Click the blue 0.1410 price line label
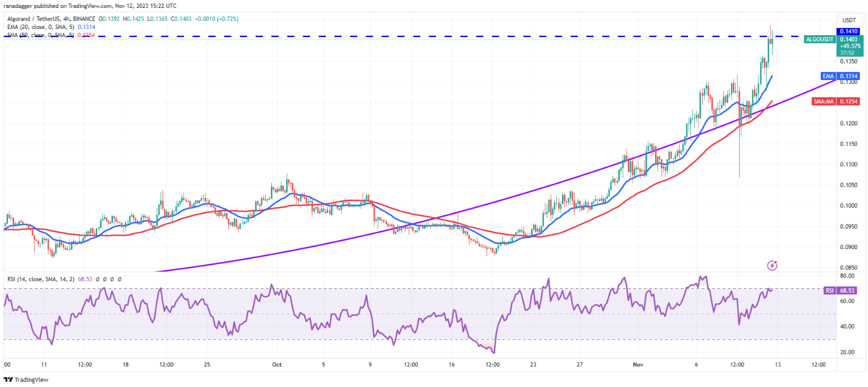 [x=848, y=31]
